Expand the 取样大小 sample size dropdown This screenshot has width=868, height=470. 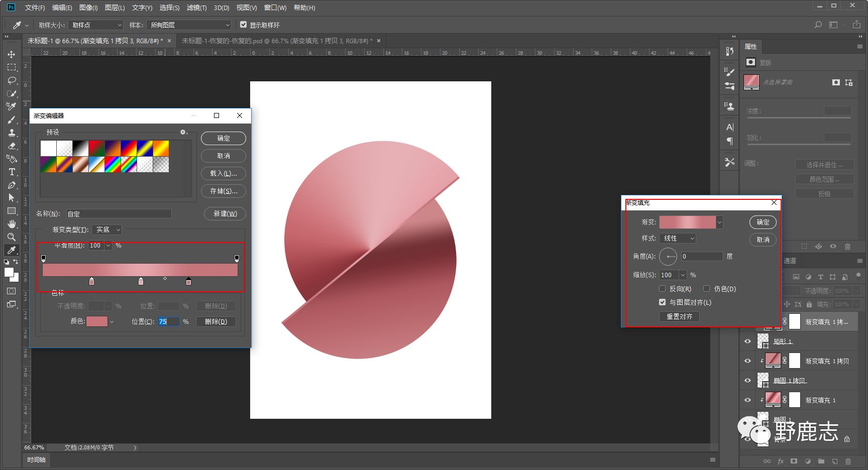pyautogui.click(x=96, y=25)
